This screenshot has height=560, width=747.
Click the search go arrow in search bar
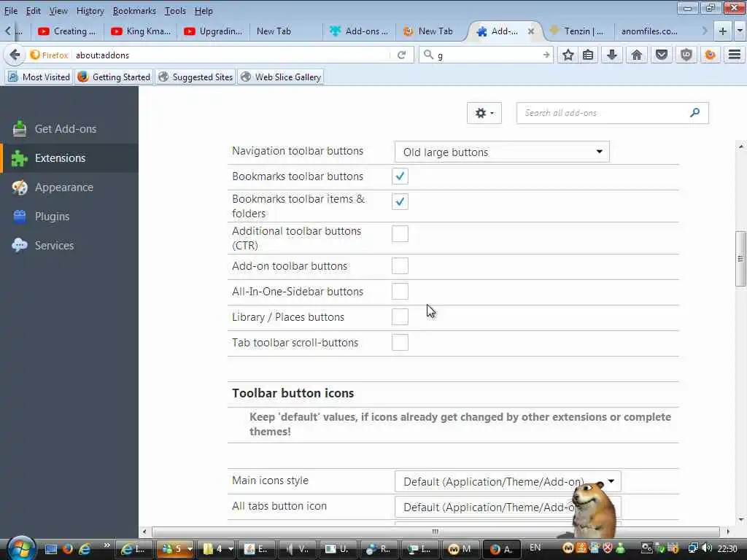546,55
